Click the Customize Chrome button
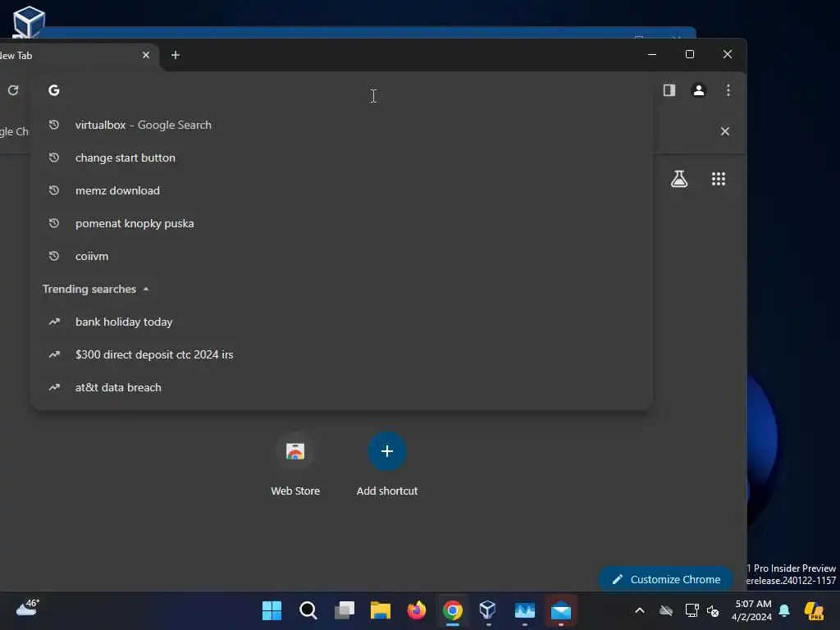 tap(666, 579)
